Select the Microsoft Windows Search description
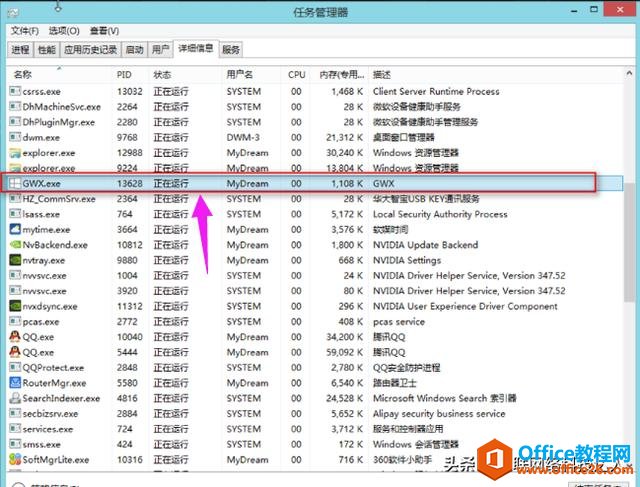640x487 pixels. pos(444,398)
